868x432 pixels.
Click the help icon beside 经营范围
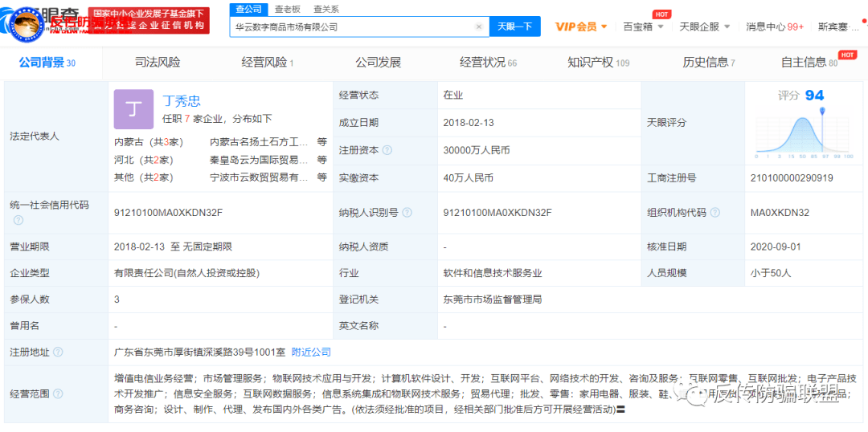[x=58, y=394]
